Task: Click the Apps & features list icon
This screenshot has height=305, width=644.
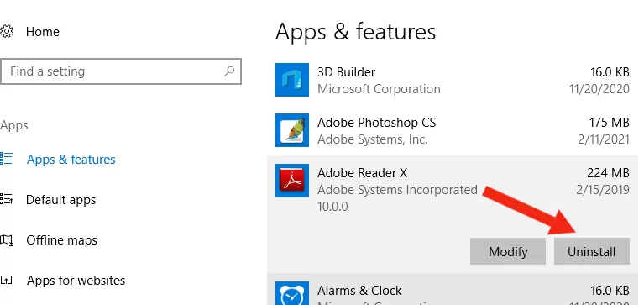Action: click(x=7, y=159)
